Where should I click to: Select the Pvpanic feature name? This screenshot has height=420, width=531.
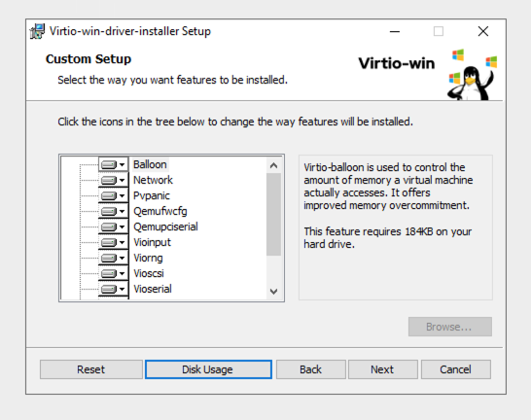[x=152, y=195]
